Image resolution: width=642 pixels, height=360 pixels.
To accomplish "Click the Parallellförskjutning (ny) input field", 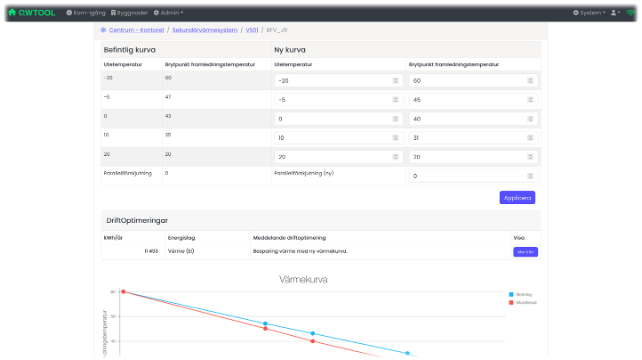I will pos(473,176).
